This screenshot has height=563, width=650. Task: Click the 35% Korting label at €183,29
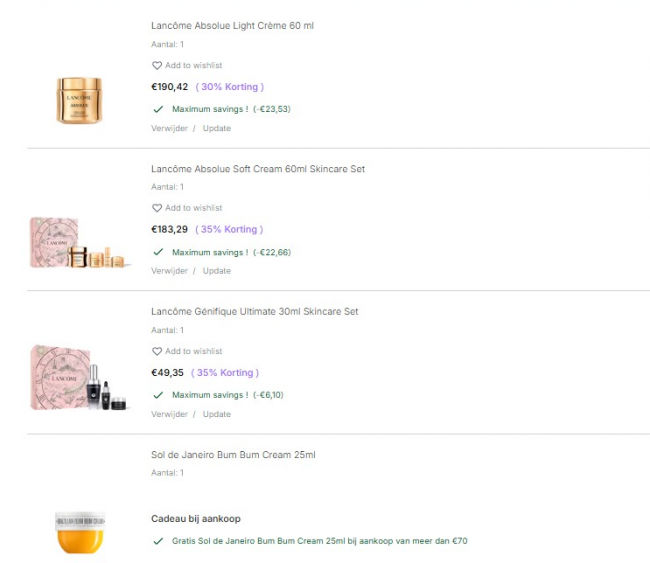coord(230,229)
